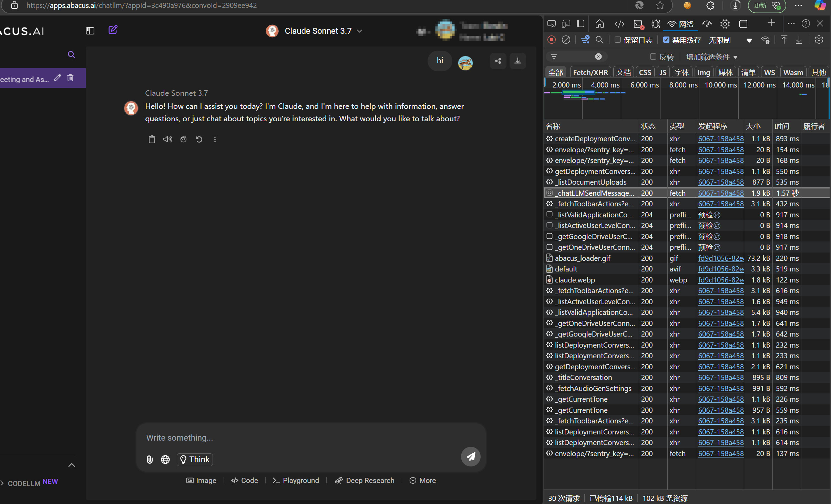Enable the 保留日志 checkbox

(x=618, y=40)
